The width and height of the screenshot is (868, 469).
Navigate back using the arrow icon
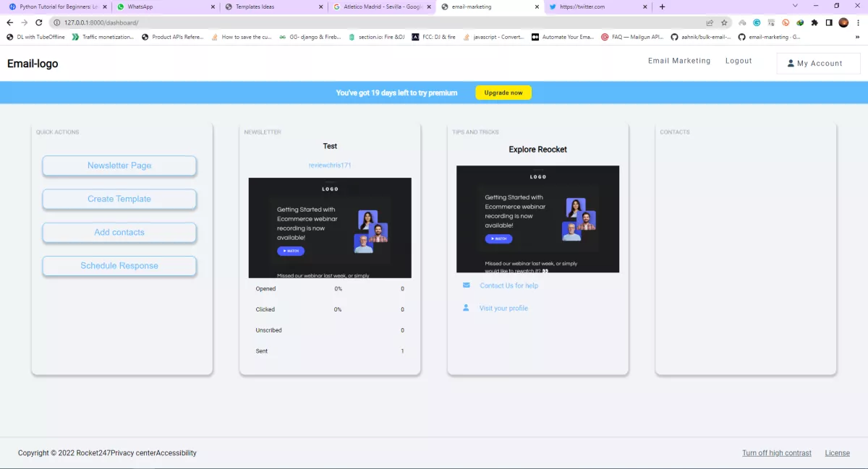(9, 22)
